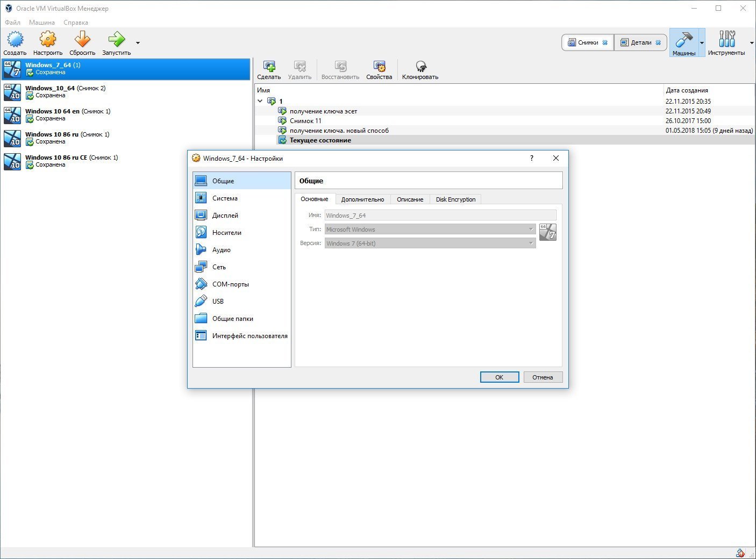756x559 pixels.
Task: Click the Windows 7 OS type icon in dialog
Action: (x=548, y=232)
